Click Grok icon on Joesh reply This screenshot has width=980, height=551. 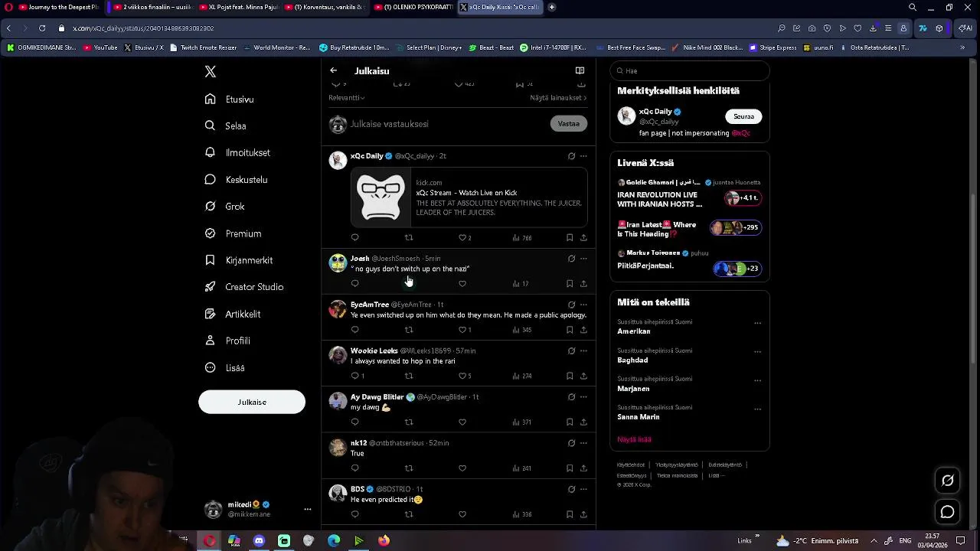[x=571, y=259]
